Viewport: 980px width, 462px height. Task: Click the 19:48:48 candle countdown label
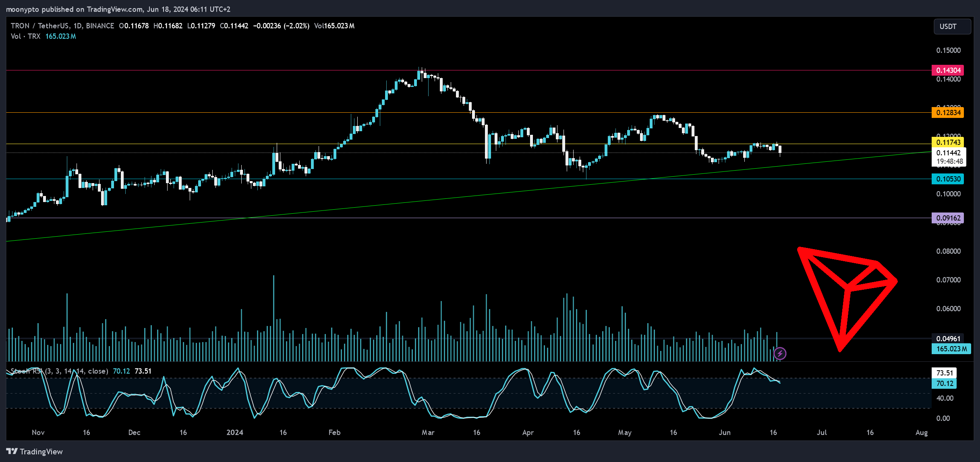(949, 161)
